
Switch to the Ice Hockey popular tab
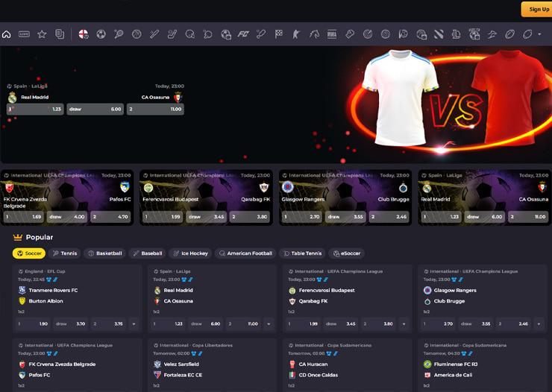(x=190, y=253)
